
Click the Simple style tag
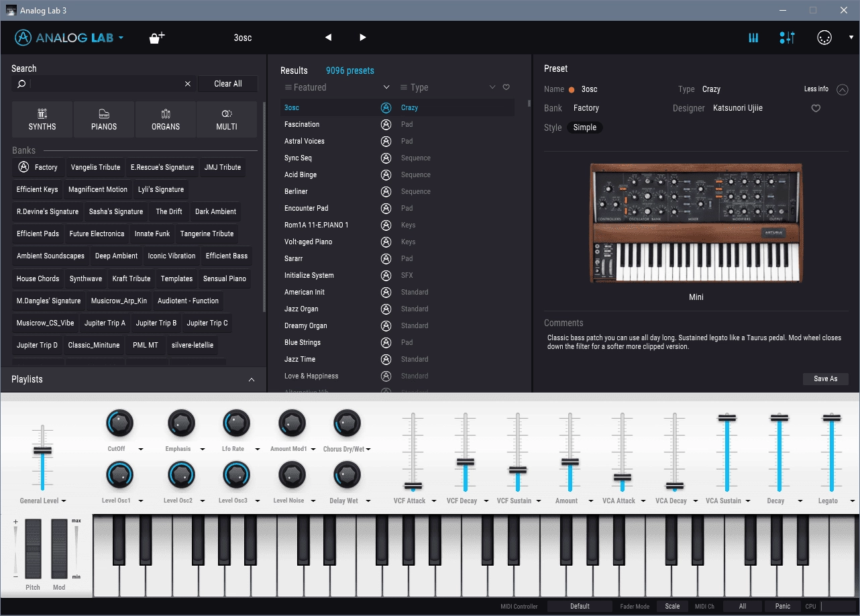(585, 127)
